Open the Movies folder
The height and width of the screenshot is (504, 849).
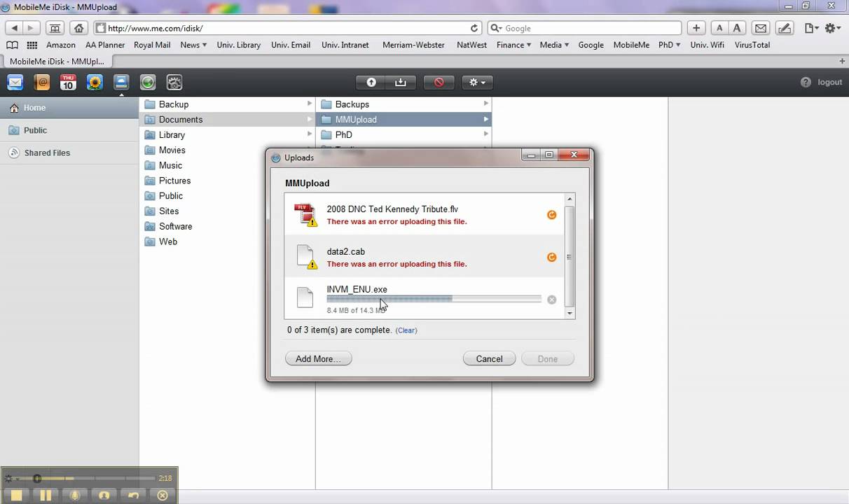pos(227,150)
